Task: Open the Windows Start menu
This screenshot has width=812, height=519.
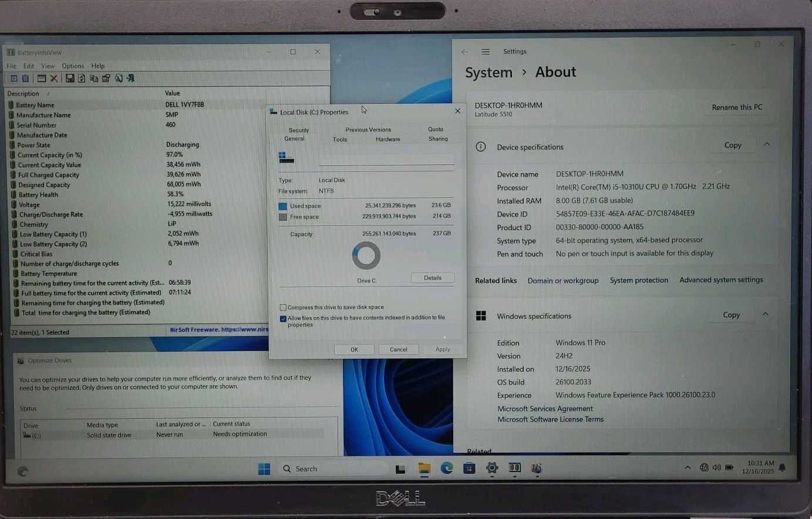Action: [x=264, y=469]
